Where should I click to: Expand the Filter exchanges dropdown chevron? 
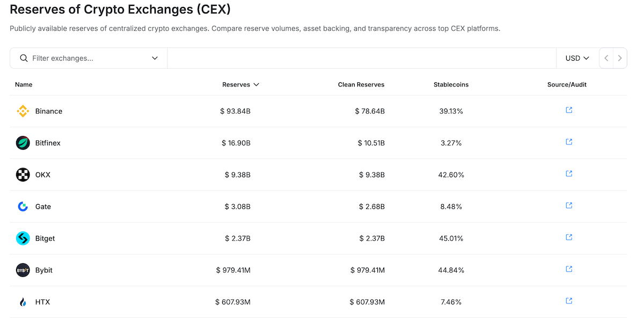point(155,58)
